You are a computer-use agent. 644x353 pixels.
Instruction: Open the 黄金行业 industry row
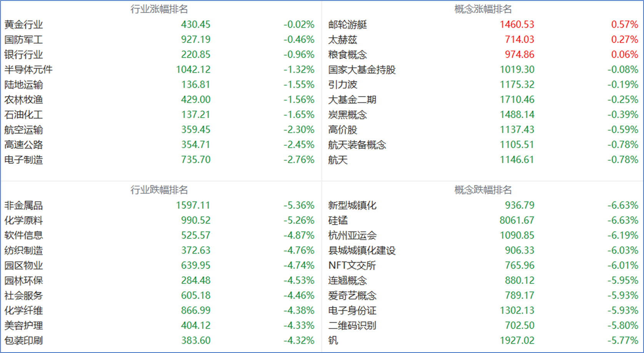(23, 25)
